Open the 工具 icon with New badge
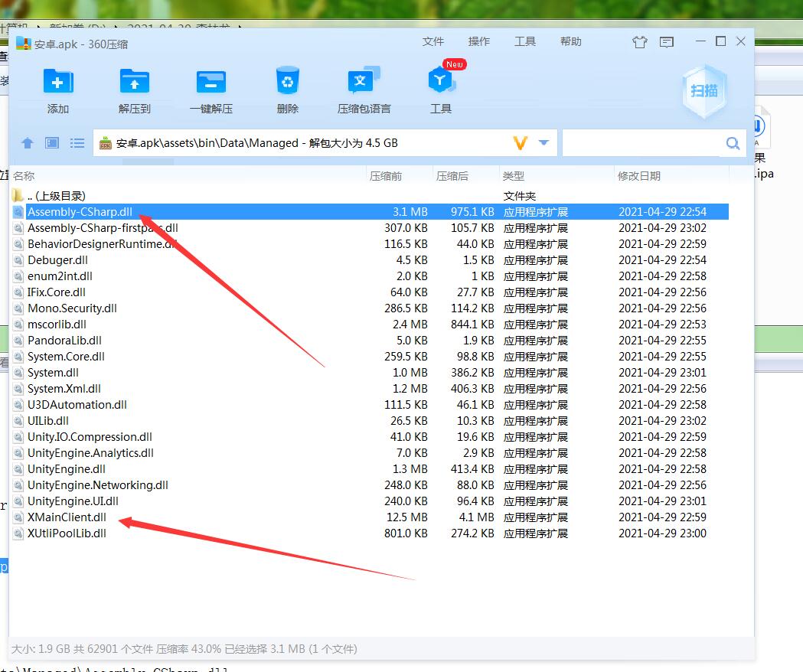803x672 pixels. pos(441,82)
